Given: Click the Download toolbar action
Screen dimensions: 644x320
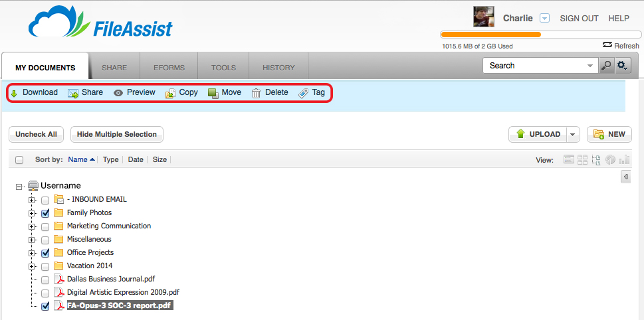Looking at the screenshot, I should point(34,93).
